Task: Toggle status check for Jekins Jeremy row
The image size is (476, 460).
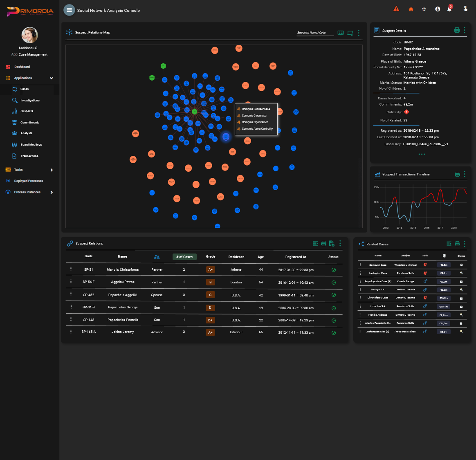Action: 333,332
